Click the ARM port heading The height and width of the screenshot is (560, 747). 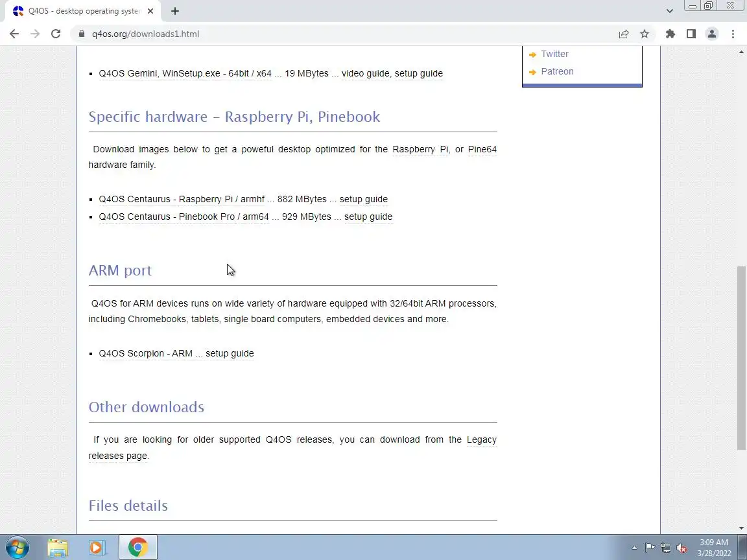point(120,270)
